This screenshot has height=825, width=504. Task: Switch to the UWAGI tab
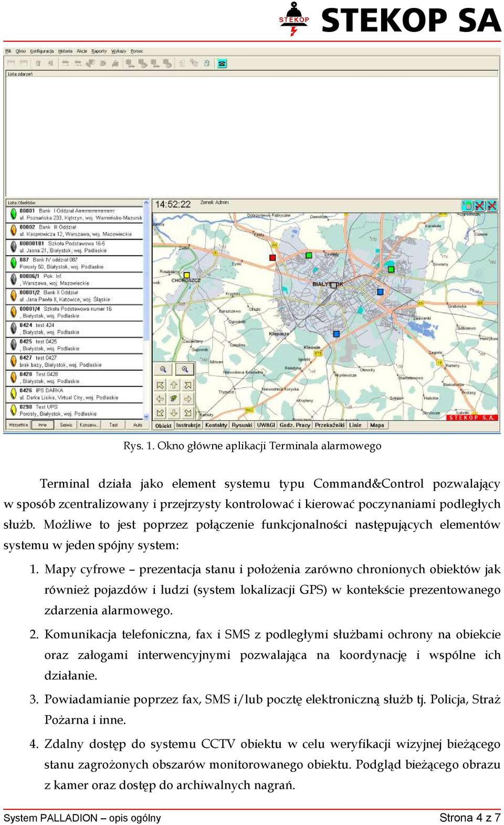(x=266, y=425)
